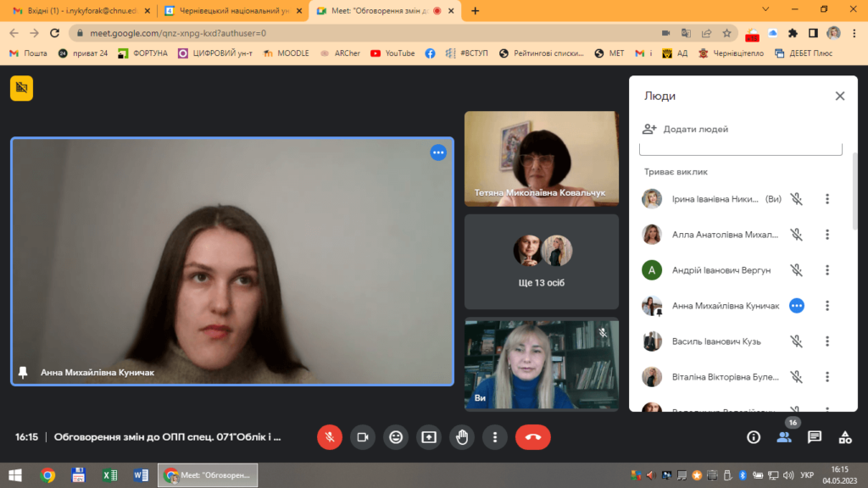Open the Windows Start menu
Image resolution: width=868 pixels, height=488 pixels.
click(15, 475)
